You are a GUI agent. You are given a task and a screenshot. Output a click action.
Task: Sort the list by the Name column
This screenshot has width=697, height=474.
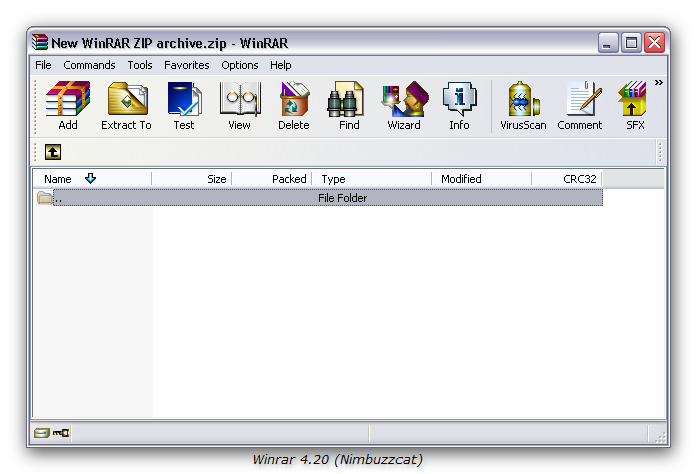point(92,179)
